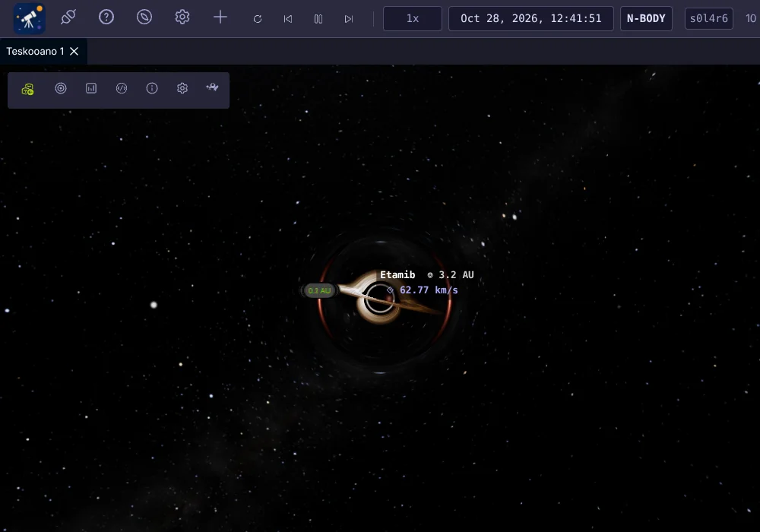
Task: Click the green objects panel icon
Action: [27, 89]
